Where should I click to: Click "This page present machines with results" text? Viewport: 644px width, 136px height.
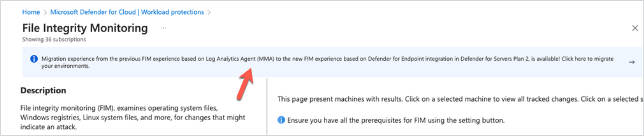pos(339,99)
